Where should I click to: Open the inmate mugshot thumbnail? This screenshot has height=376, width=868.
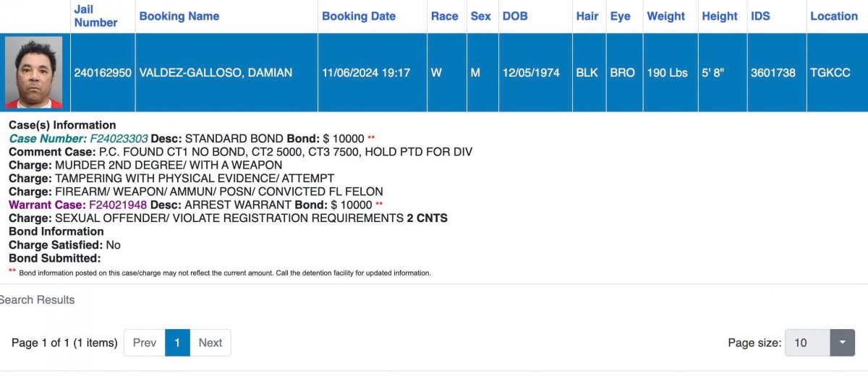33,72
